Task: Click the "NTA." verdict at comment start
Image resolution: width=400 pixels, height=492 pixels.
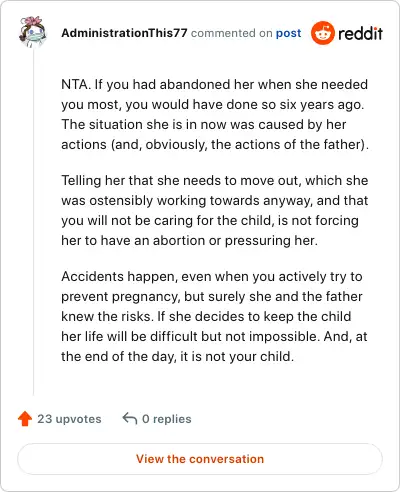Action: point(76,84)
